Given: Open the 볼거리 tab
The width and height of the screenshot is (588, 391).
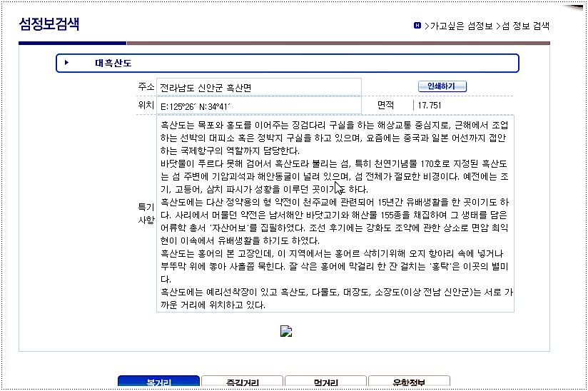Looking at the screenshot, I should click(x=158, y=381).
